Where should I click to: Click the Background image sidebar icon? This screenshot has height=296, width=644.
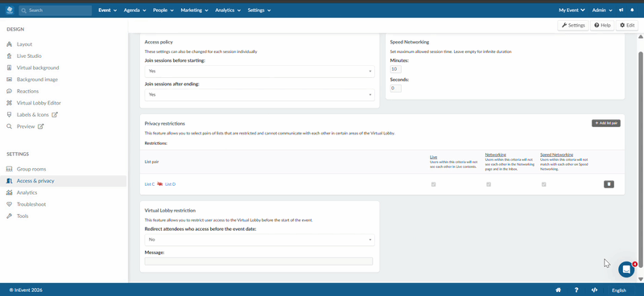(x=10, y=80)
